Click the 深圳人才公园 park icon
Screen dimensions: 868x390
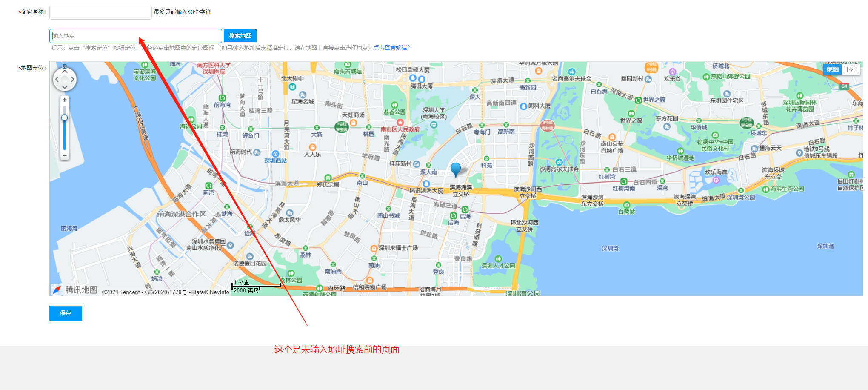pos(498,258)
